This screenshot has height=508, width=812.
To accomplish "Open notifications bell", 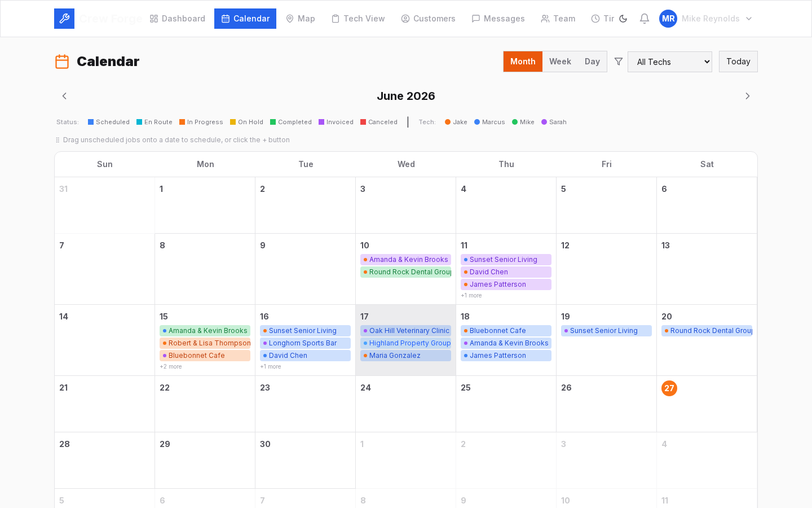I will point(645,19).
